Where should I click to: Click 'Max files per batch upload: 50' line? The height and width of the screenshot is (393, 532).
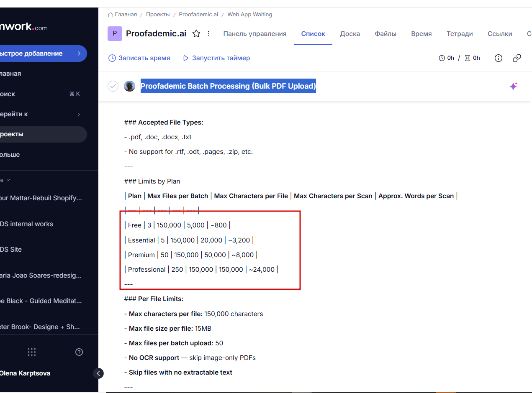tap(174, 343)
